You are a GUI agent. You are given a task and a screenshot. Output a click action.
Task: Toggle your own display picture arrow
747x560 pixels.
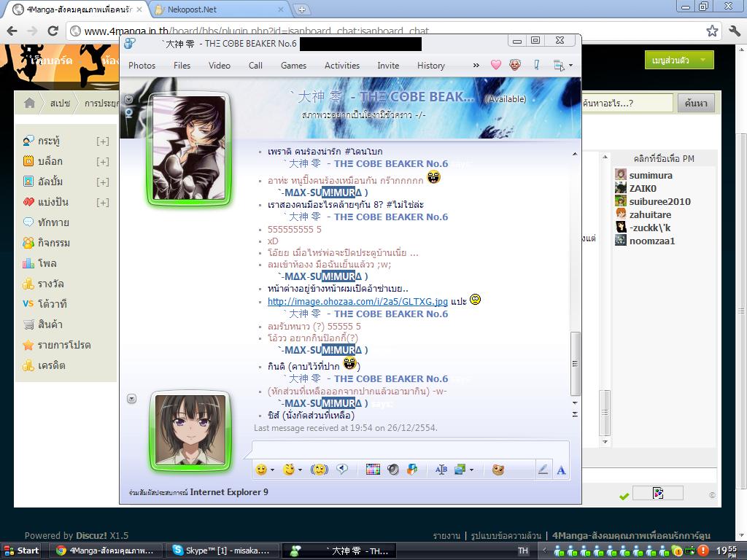132,399
